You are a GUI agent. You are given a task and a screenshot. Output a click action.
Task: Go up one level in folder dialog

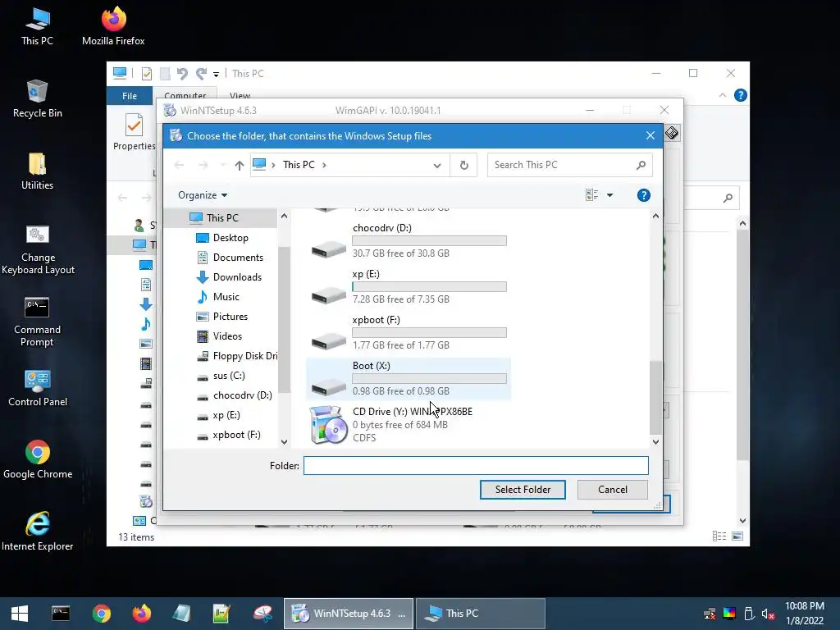point(239,166)
